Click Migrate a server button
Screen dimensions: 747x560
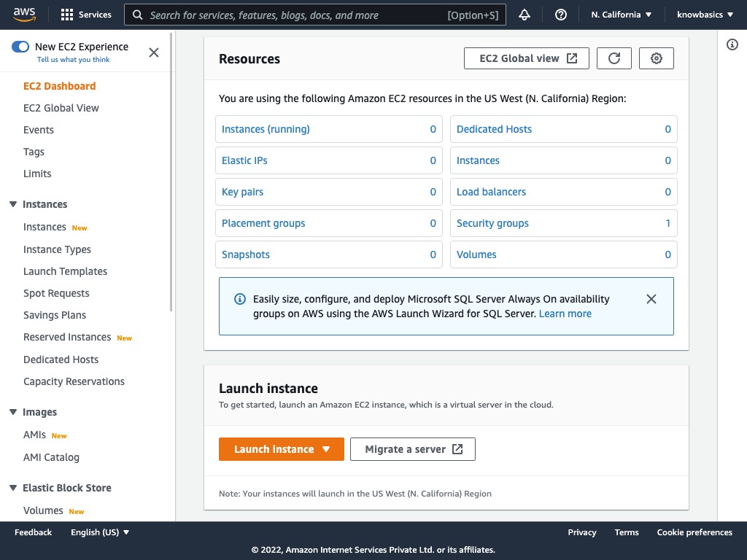(x=413, y=449)
